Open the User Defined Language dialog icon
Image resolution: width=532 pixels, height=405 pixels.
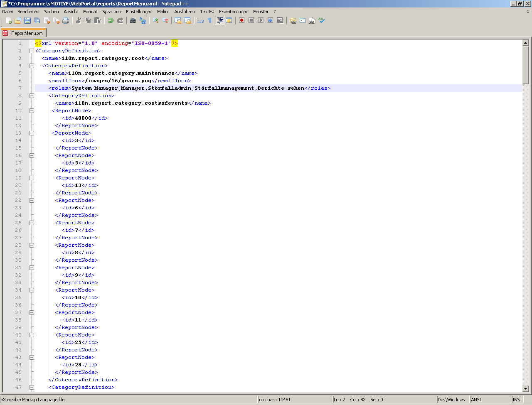(229, 20)
